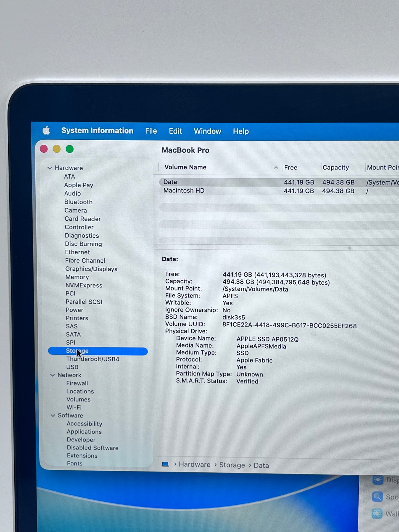Click Storage in the path bar

(232, 465)
